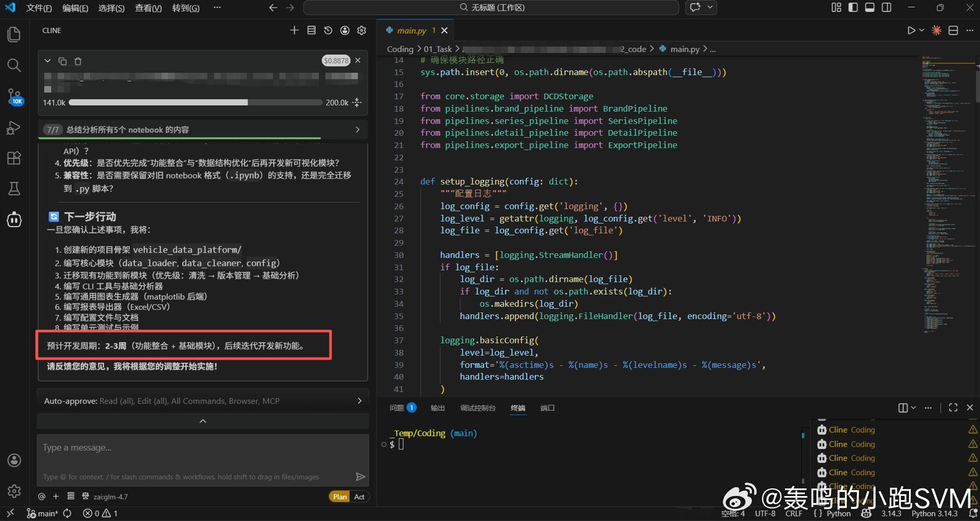Open the Manage gear in activity bar

14,491
